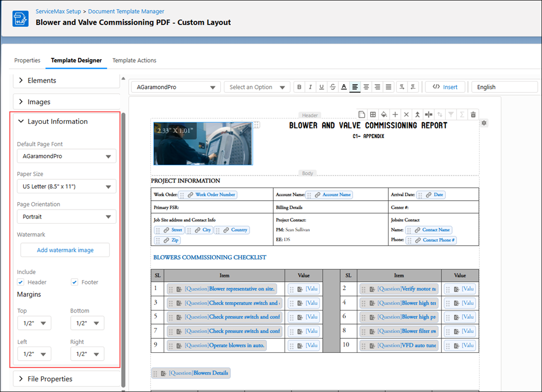The width and height of the screenshot is (542, 392).
Task: Open Top margin dropdown
Action: point(34,324)
